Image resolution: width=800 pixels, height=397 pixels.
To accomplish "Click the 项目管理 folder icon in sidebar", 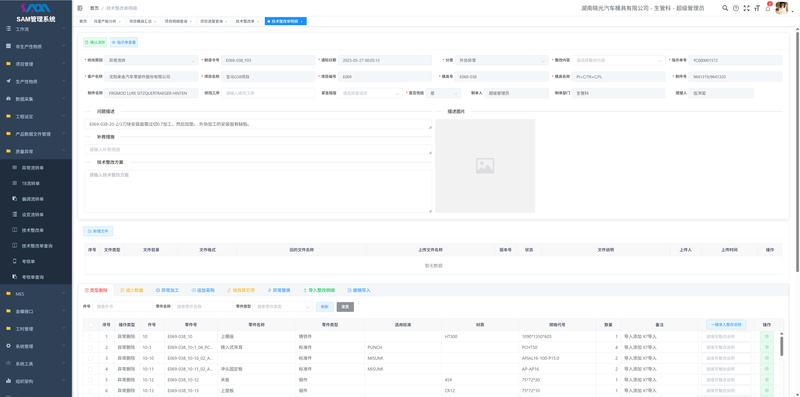I will click(8, 64).
